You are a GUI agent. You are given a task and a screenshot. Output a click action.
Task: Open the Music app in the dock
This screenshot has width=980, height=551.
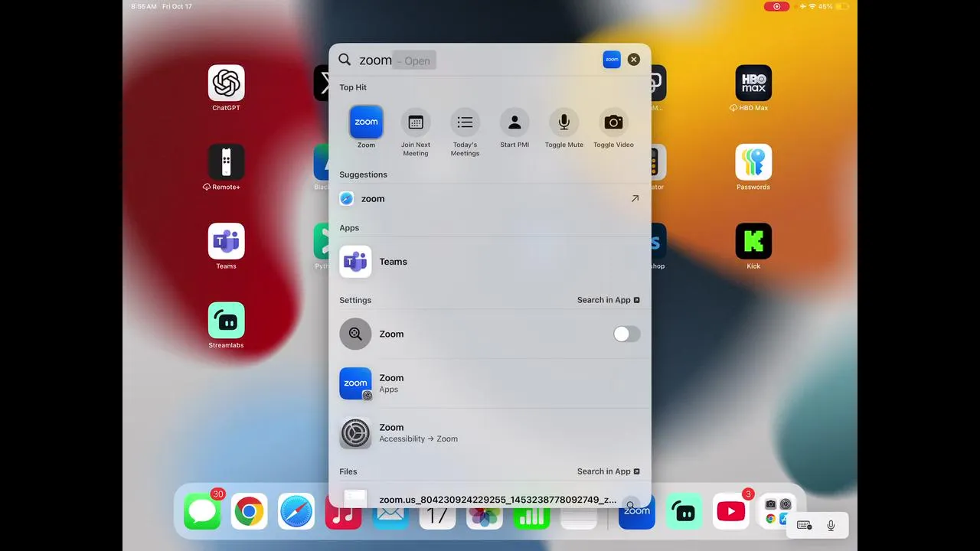click(343, 514)
